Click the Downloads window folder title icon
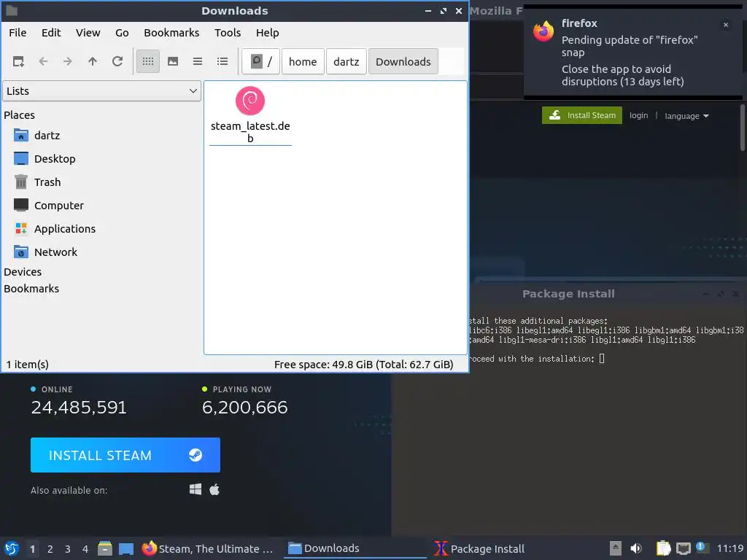747x560 pixels. click(11, 10)
